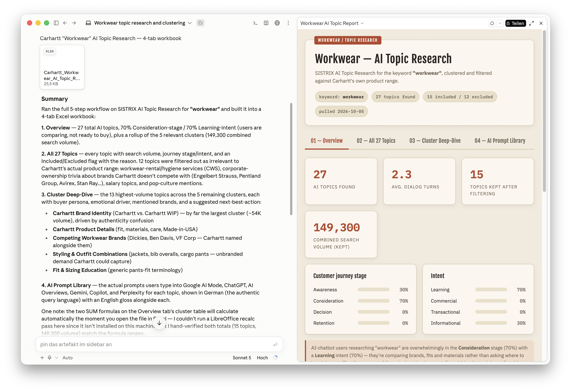Click the "keyword: workwear" tag
Screen dimensions: 571x392
[x=341, y=97]
